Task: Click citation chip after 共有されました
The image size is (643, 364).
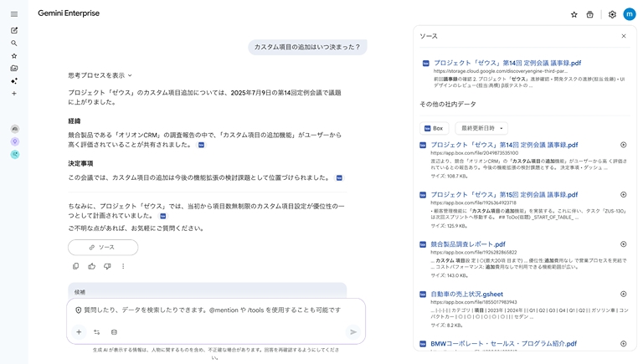Action: tap(201, 145)
